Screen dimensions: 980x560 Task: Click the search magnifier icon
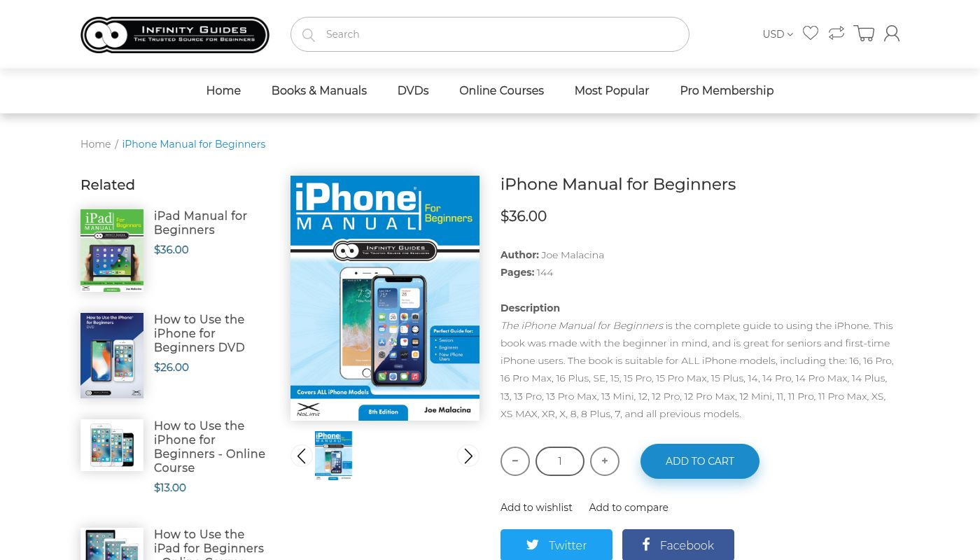click(x=309, y=34)
